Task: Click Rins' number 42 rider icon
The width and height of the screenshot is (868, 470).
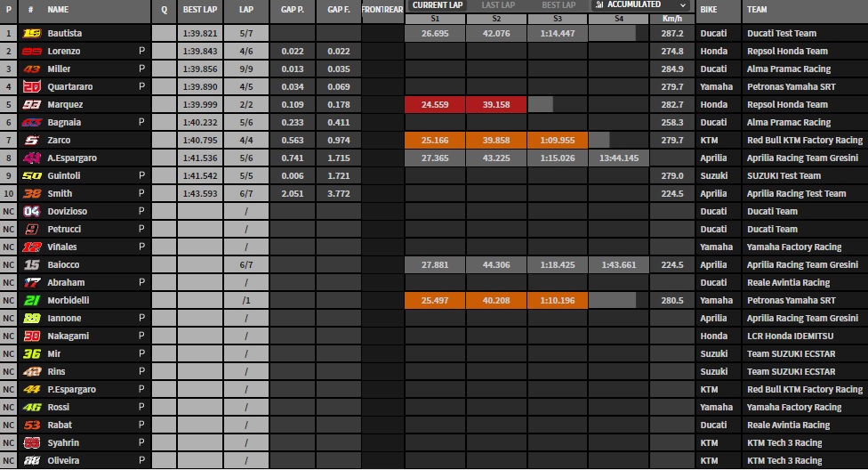Action: coord(31,371)
